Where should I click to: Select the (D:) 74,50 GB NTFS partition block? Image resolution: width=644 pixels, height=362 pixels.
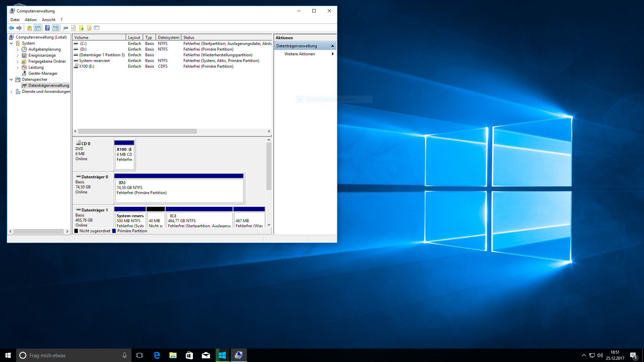179,190
